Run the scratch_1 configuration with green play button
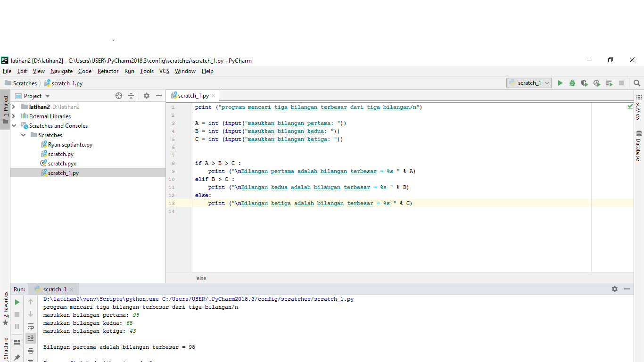Screen dimensions: 644x362 tap(560, 83)
